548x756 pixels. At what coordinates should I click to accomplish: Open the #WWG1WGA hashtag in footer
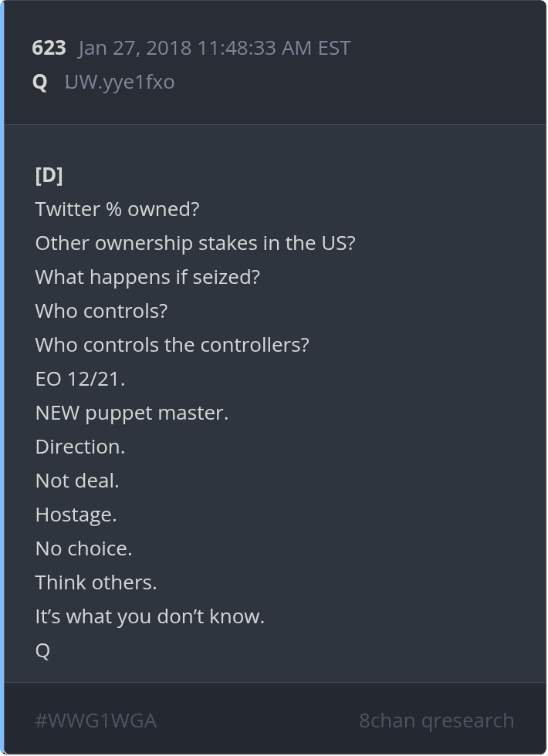pos(96,721)
